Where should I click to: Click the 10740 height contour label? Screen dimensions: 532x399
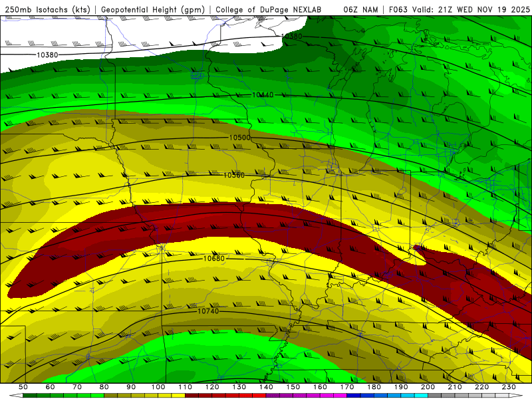208,311
